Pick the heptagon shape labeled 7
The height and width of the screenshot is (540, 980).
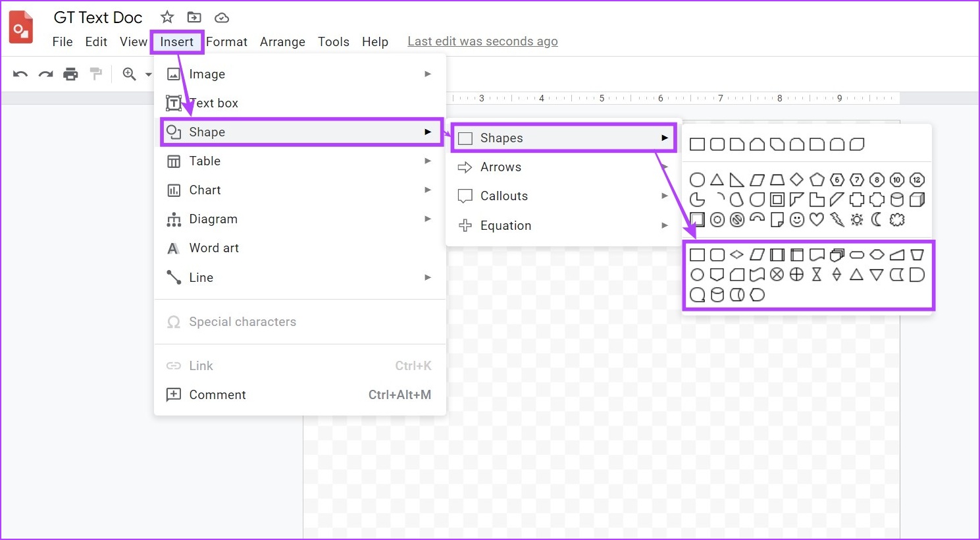857,180
